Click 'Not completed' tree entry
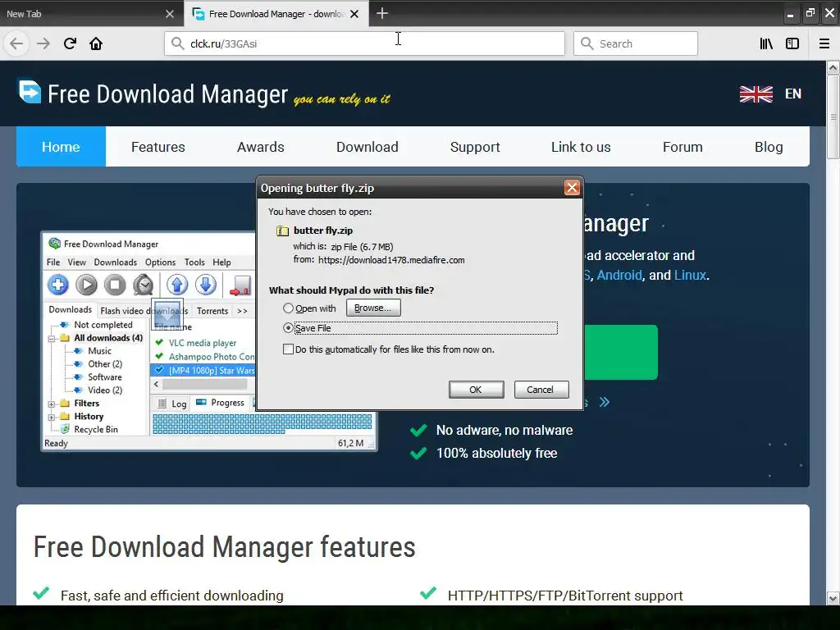840x630 pixels. 103,325
